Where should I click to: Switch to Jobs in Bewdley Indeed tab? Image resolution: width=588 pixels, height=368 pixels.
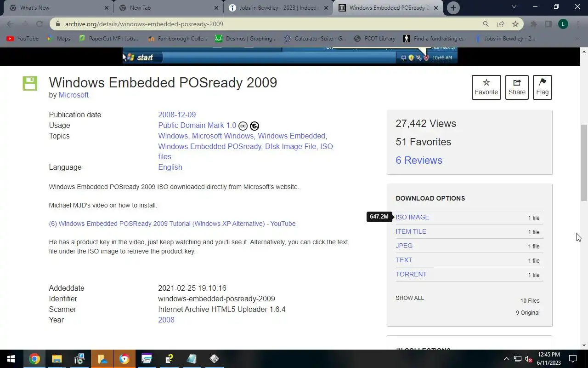(277, 8)
